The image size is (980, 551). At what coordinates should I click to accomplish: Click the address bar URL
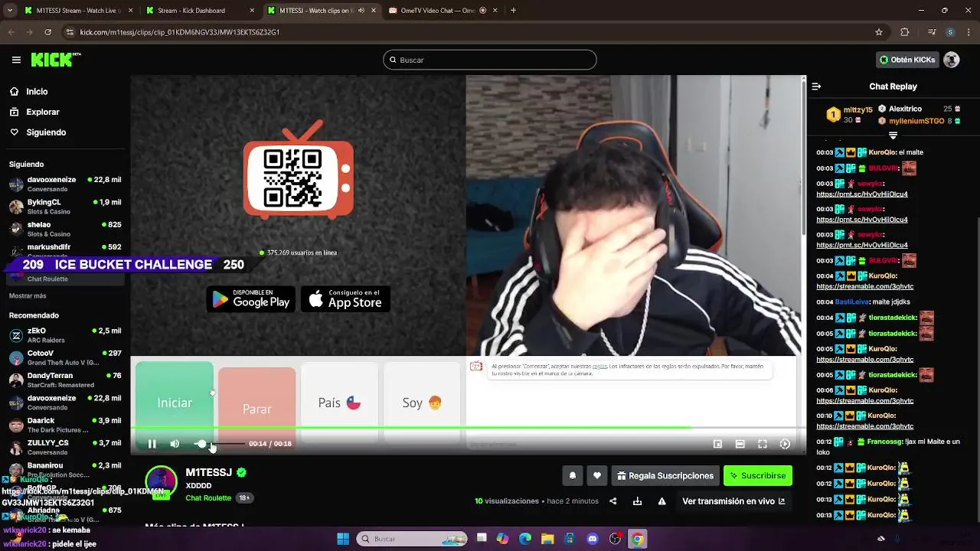tap(179, 32)
